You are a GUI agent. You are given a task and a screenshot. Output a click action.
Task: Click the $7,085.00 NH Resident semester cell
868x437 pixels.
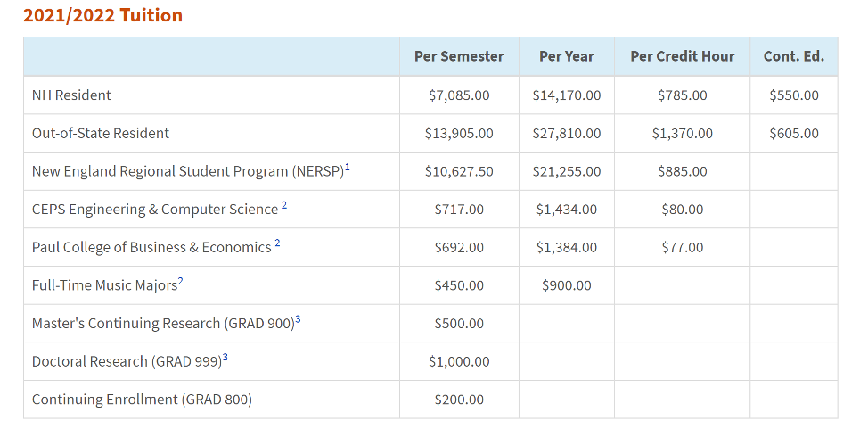coord(459,95)
